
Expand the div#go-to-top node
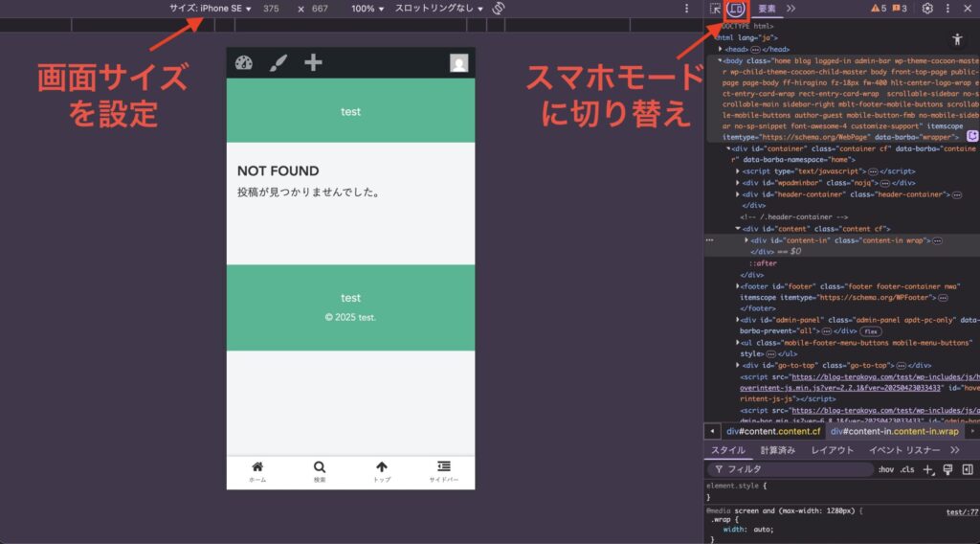click(x=738, y=365)
